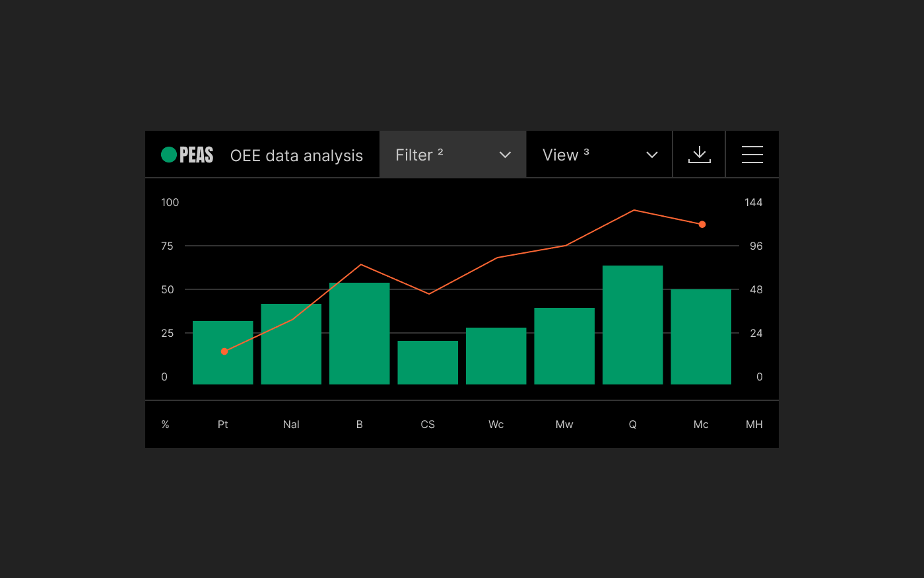Open the View menu label
Image resolution: width=924 pixels, height=578 pixels.
click(566, 155)
